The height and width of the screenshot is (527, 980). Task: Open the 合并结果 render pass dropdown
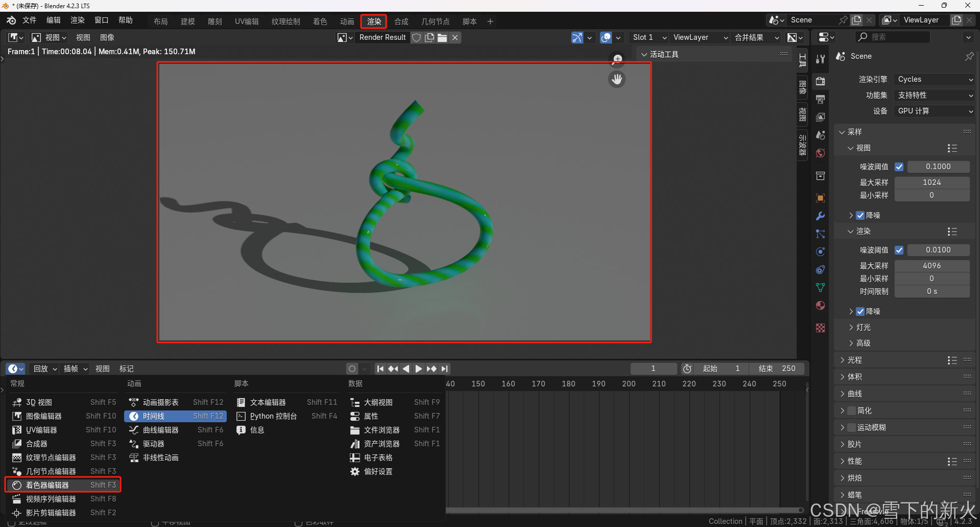click(x=756, y=37)
